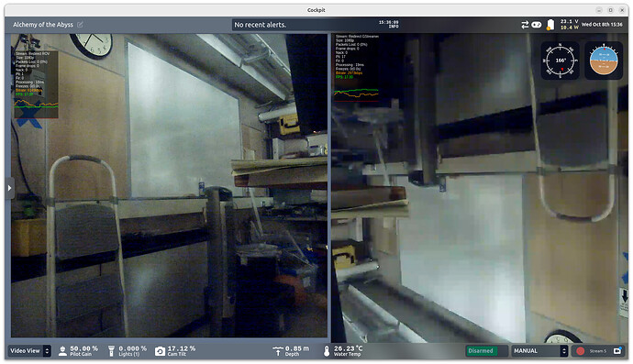
Task: Click the 50.00 % Pilot Gain value
Action: pos(84,348)
